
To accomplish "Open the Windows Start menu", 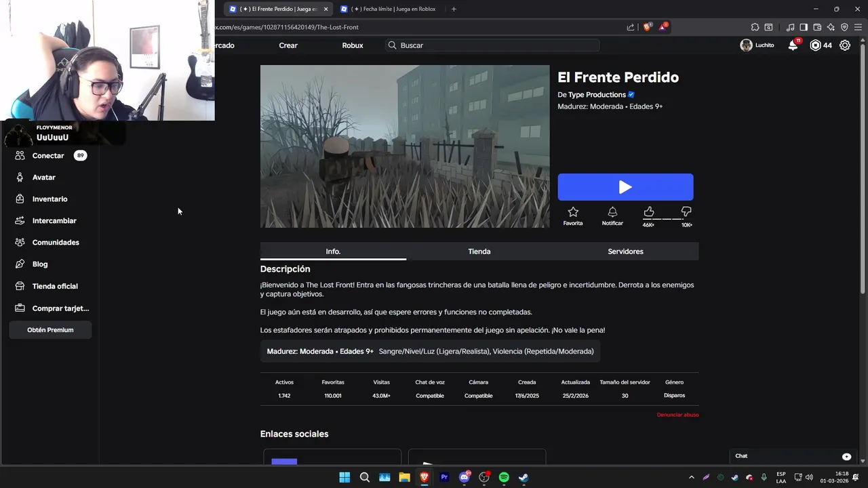I will pos(344,477).
